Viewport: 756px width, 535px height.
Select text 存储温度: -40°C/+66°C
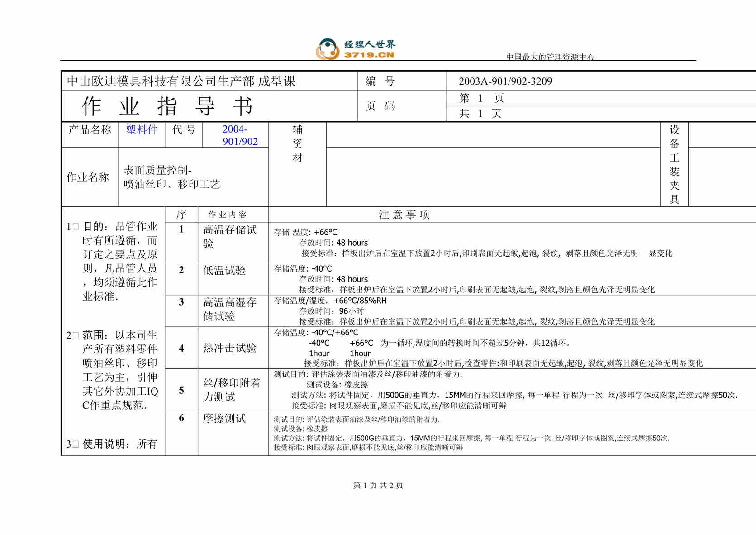tap(316, 332)
